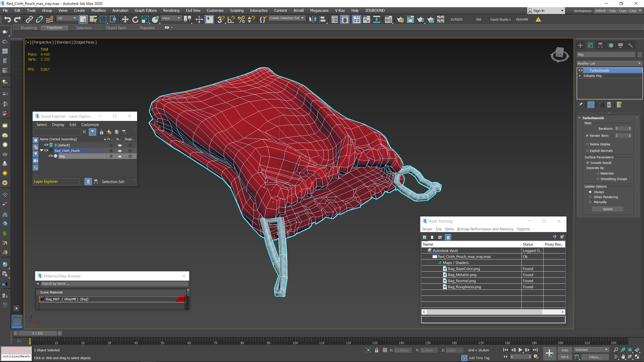Click the object color swatch beside Bag name
This screenshot has width=644, height=362.
tap(640, 55)
